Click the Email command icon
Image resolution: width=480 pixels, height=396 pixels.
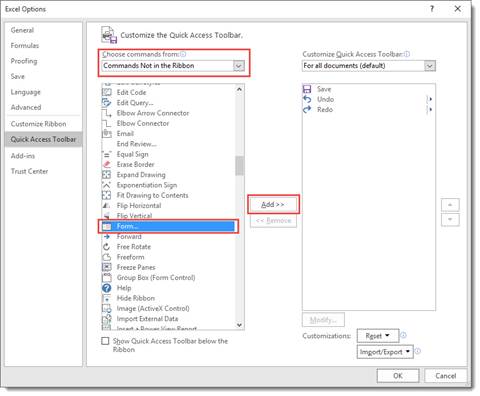click(107, 134)
